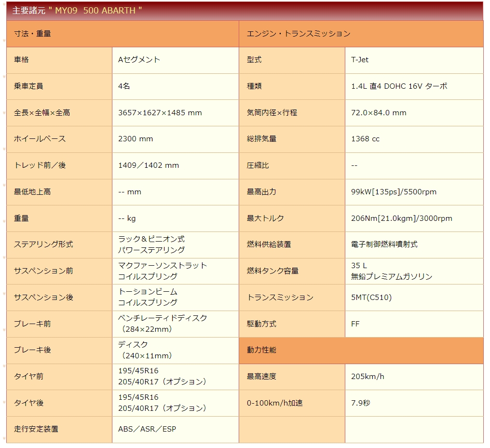
Task: Click the 'ホイールベース' label
Action: 40,139
